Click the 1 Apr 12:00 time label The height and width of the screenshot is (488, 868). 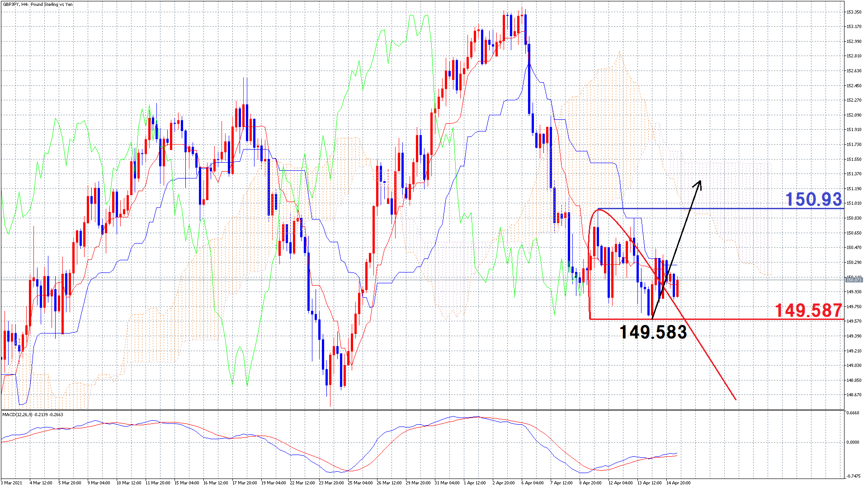pyautogui.click(x=474, y=483)
